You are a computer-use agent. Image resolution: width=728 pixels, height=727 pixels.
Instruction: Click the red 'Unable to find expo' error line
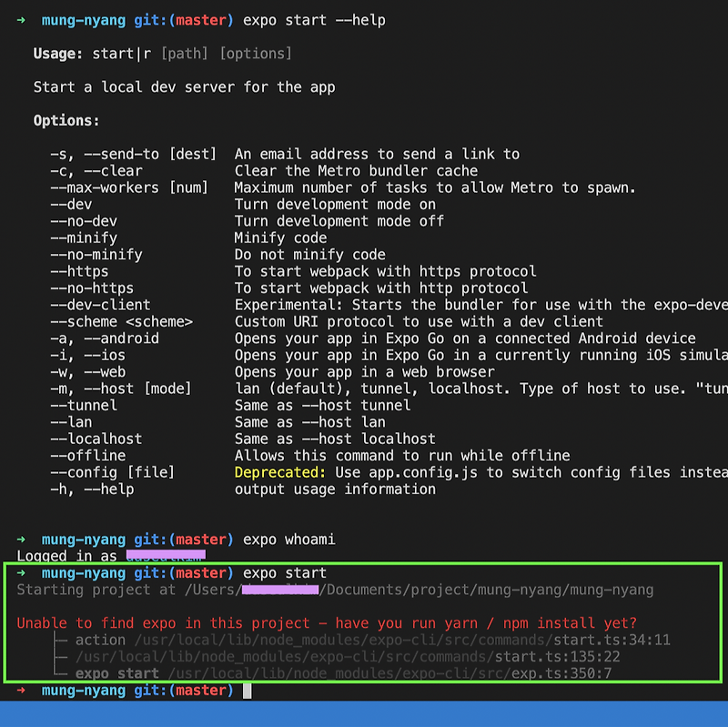[327, 623]
